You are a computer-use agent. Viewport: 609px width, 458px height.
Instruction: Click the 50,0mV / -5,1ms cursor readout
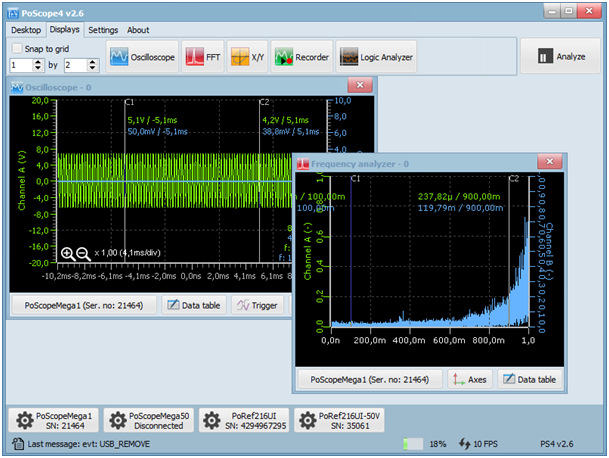point(157,132)
